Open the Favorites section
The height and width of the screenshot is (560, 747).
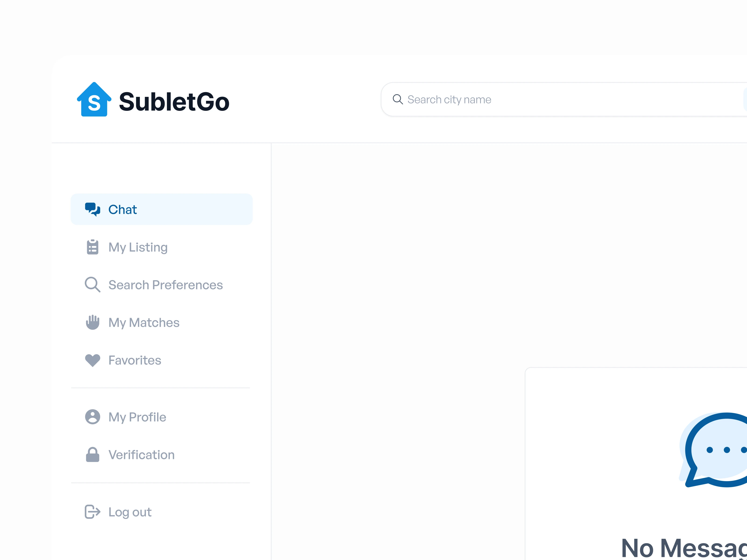[135, 360]
